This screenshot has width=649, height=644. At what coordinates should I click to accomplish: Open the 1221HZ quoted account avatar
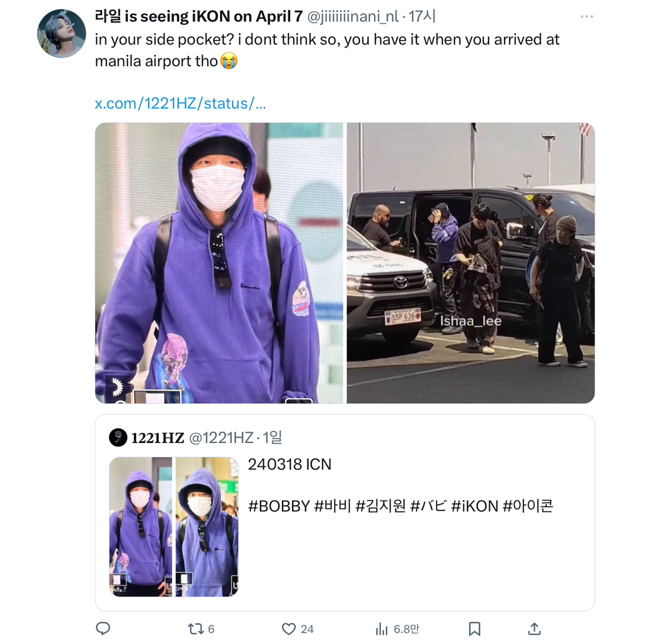[118, 437]
